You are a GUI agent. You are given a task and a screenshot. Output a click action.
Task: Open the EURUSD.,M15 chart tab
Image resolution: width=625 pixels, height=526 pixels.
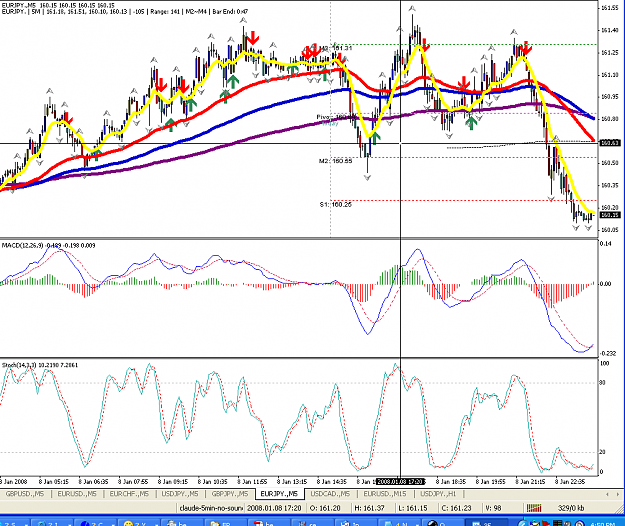click(385, 494)
